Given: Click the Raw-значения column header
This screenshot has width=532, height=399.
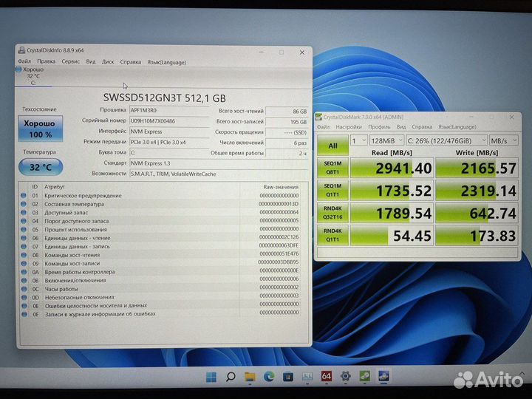Looking at the screenshot, I should (x=281, y=187).
